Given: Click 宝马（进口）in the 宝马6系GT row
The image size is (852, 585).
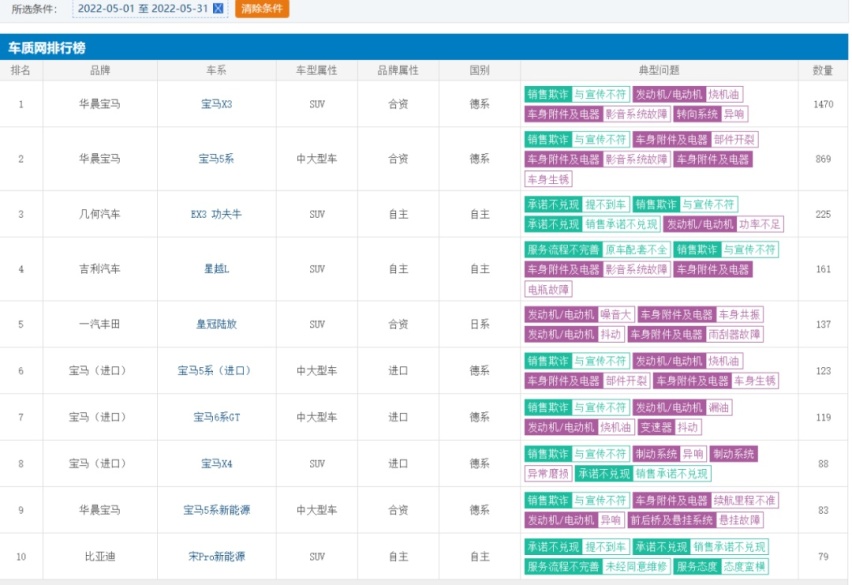Looking at the screenshot, I should pos(100,417).
